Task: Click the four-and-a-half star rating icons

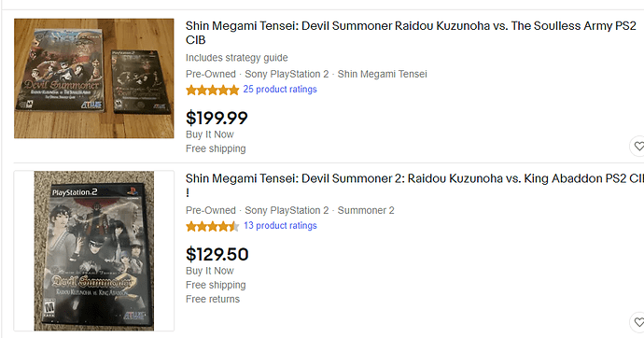Action: pyautogui.click(x=213, y=226)
